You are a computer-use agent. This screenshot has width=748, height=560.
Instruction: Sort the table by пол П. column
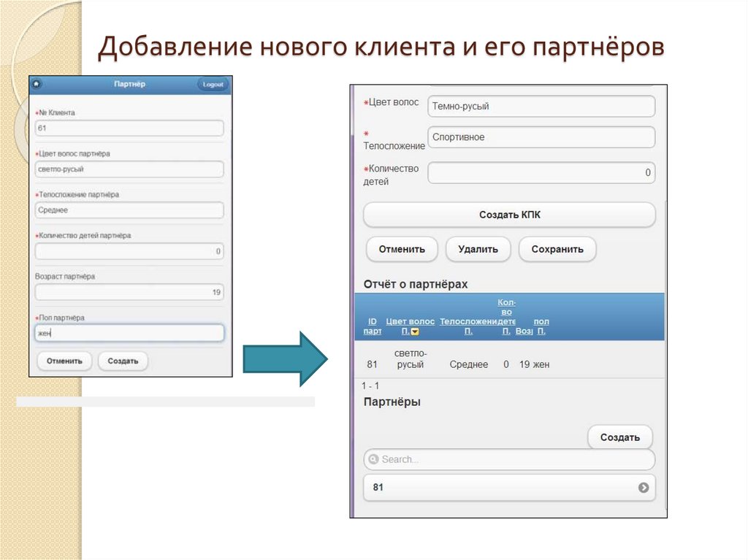[x=541, y=326]
